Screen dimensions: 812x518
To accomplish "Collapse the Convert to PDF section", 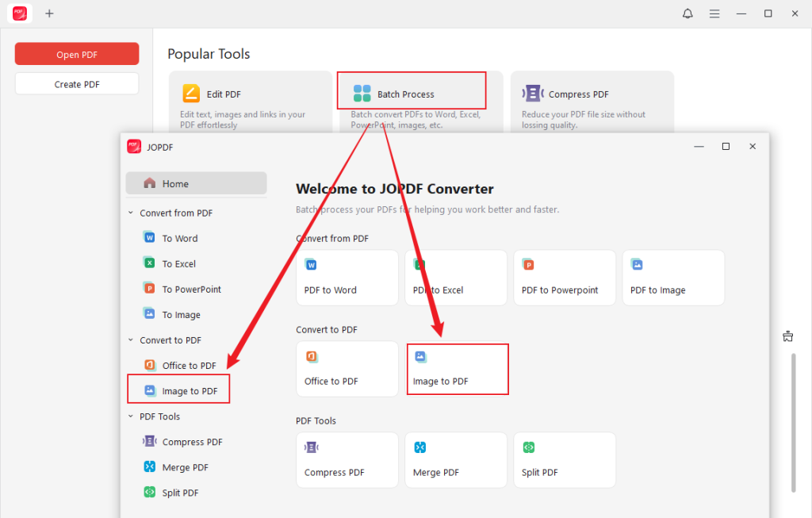I will [x=130, y=340].
